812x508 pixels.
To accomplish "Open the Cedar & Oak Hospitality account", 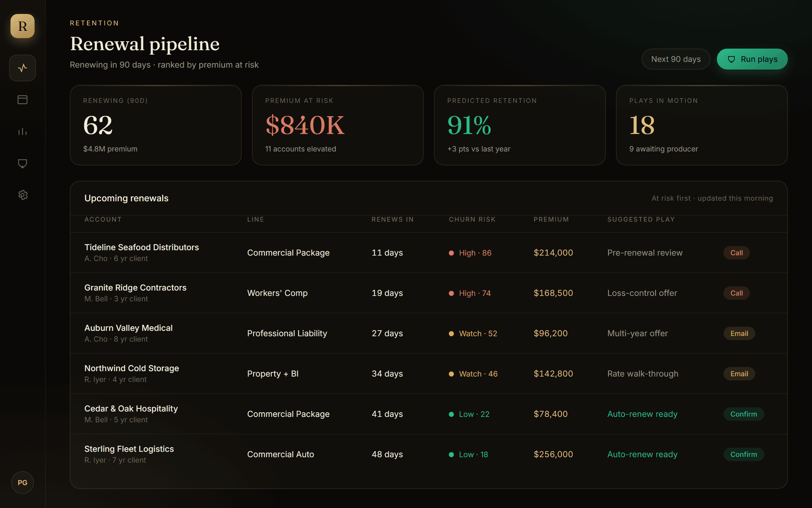I will 131,408.
